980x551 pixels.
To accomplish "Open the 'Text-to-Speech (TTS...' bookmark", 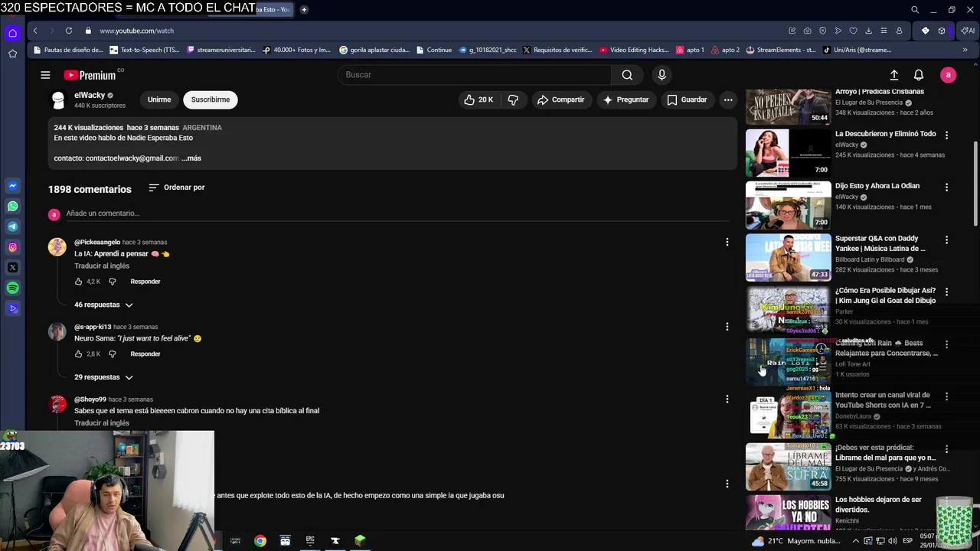I will (145, 50).
